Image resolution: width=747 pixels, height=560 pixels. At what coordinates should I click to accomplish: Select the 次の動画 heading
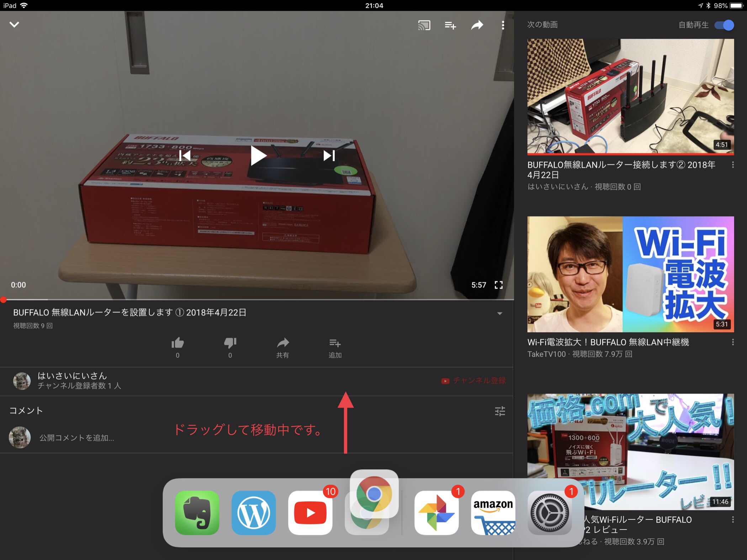(542, 25)
